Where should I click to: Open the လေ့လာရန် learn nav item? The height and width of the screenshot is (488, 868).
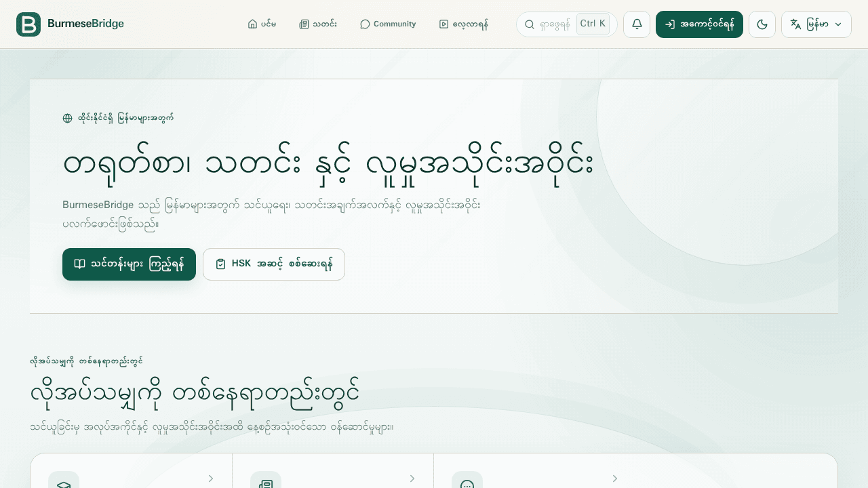pos(464,24)
